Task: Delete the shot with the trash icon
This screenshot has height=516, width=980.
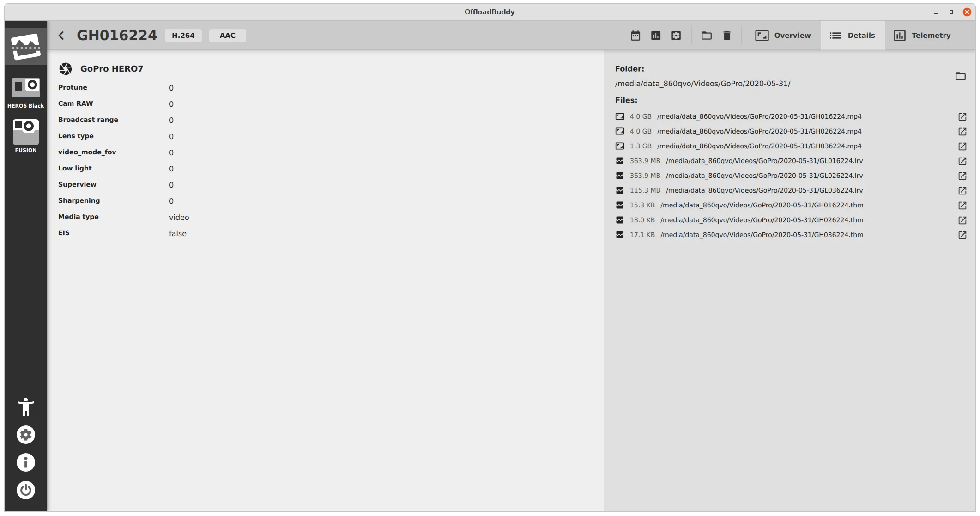Action: 727,36
